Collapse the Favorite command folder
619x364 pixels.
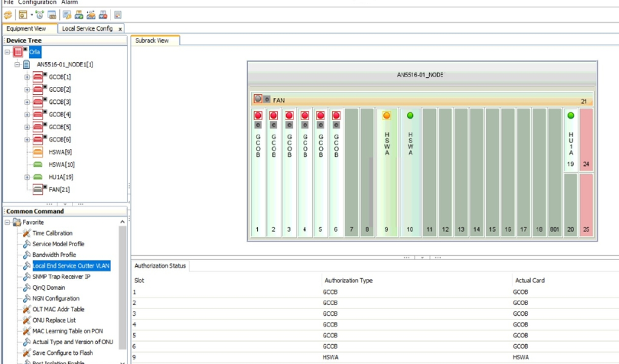(x=8, y=223)
